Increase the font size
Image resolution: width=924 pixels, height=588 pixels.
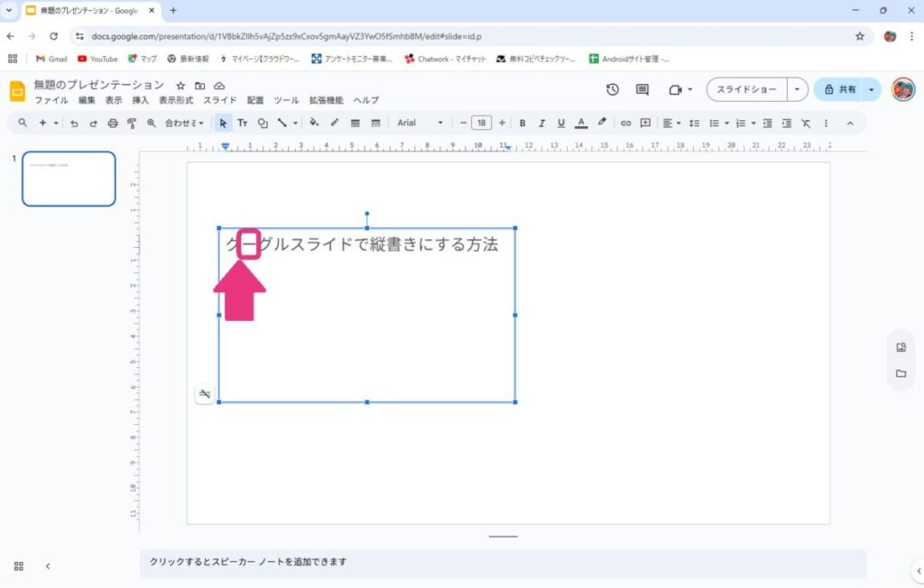[502, 124]
